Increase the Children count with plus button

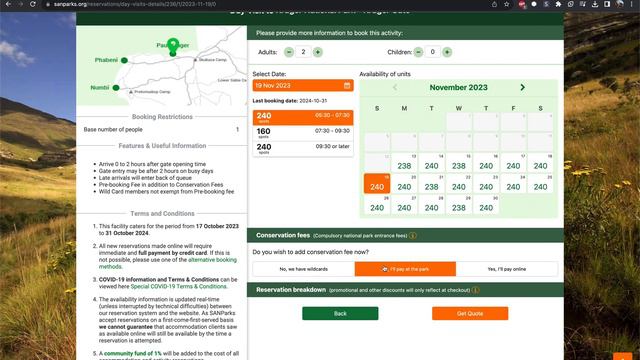(447, 52)
